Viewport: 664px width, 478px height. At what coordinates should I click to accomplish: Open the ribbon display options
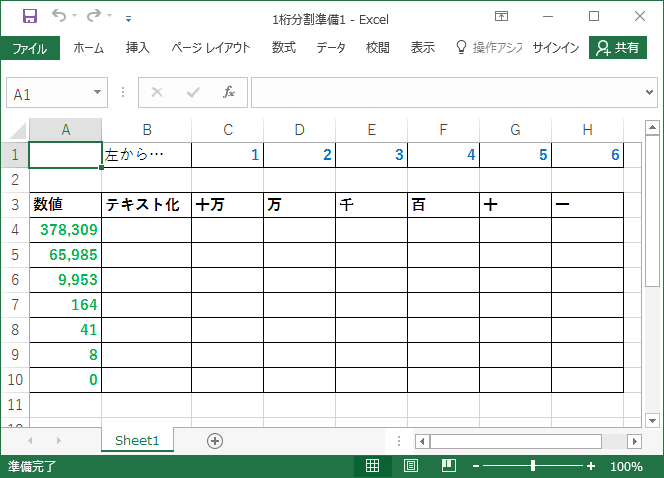tap(501, 17)
